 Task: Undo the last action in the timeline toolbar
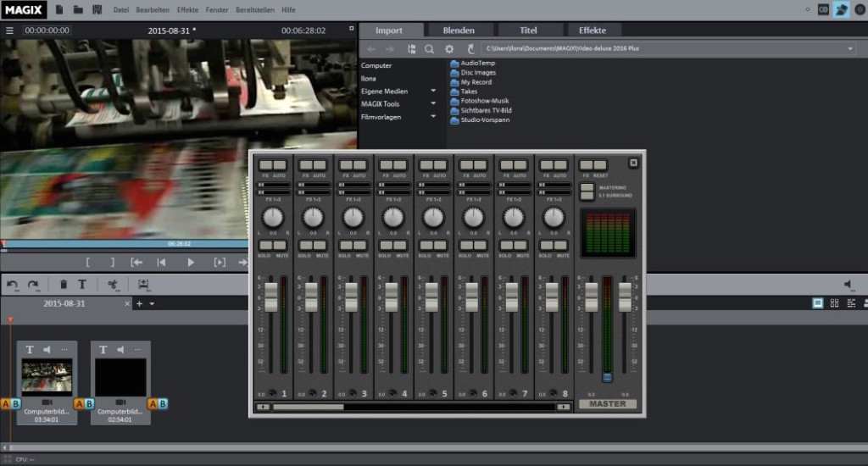pos(12,285)
